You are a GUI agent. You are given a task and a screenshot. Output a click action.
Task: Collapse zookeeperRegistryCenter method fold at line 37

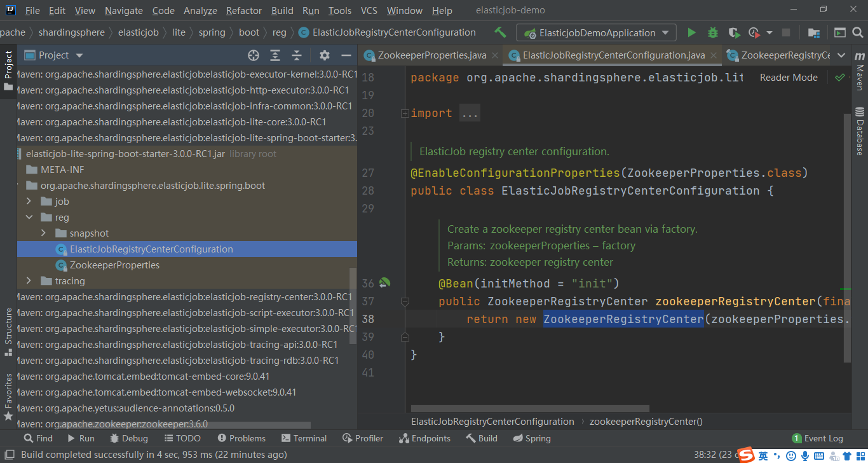pos(405,301)
